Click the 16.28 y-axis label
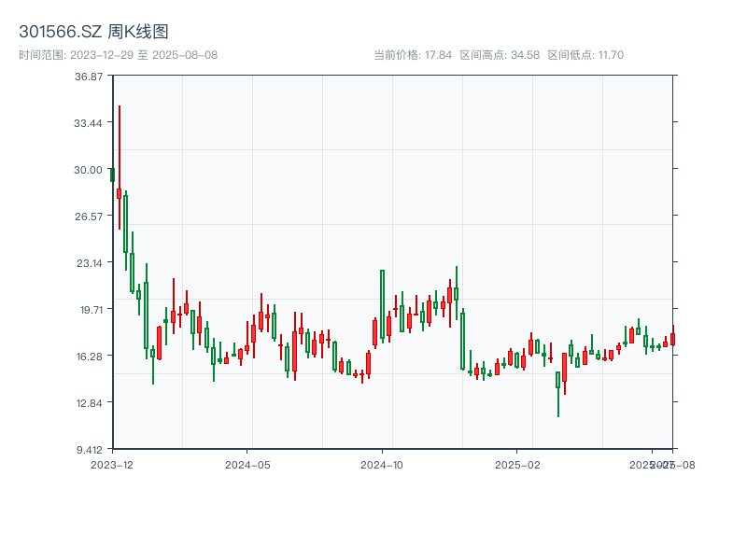The image size is (747, 560). tap(90, 357)
